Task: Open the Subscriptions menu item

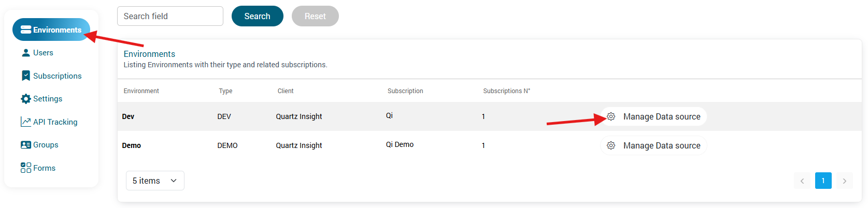Action: pyautogui.click(x=57, y=76)
